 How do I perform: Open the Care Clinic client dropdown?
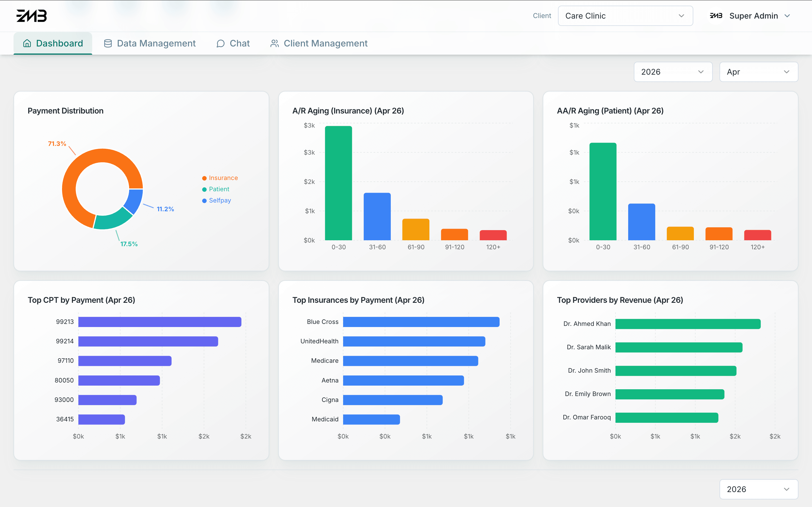(x=625, y=16)
